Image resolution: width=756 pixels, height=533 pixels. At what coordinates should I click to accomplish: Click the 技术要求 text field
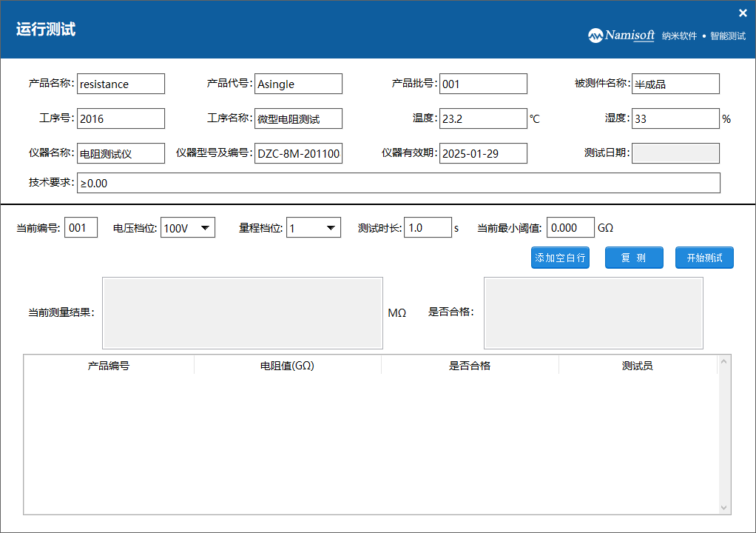pos(398,183)
